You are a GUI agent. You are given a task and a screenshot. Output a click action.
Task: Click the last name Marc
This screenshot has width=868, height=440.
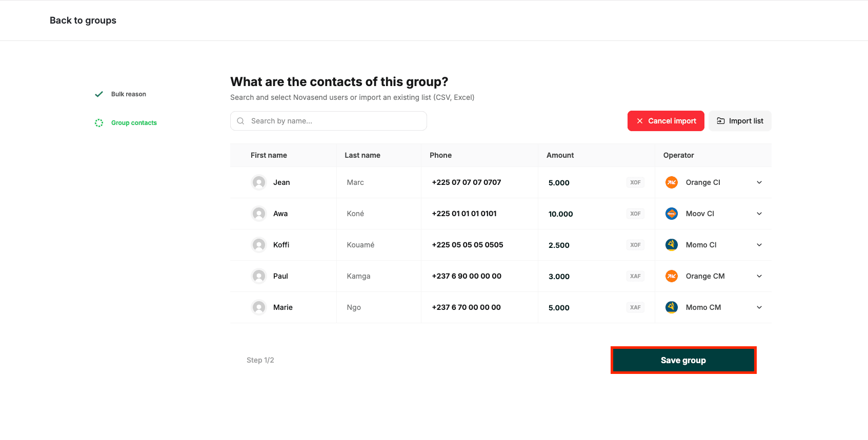[355, 182]
